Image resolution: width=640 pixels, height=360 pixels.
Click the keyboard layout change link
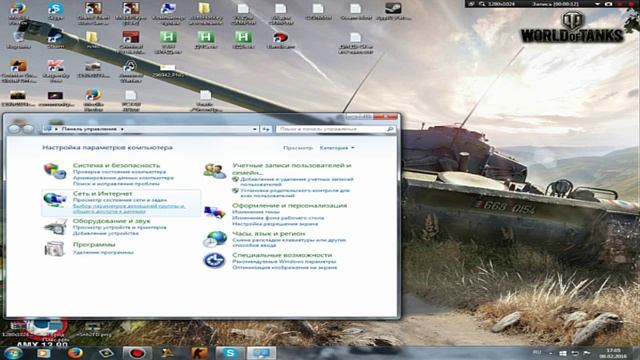pyautogui.click(x=289, y=242)
